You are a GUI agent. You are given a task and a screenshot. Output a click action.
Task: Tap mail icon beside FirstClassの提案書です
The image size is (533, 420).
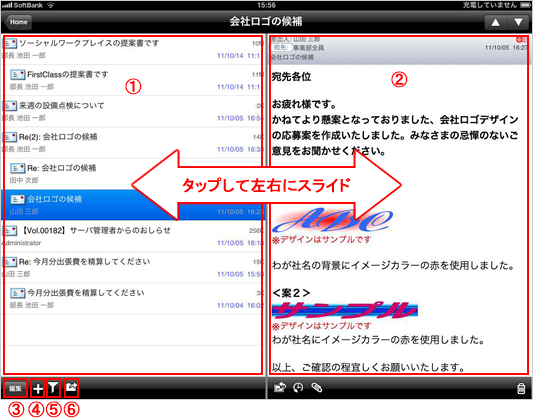tap(17, 74)
